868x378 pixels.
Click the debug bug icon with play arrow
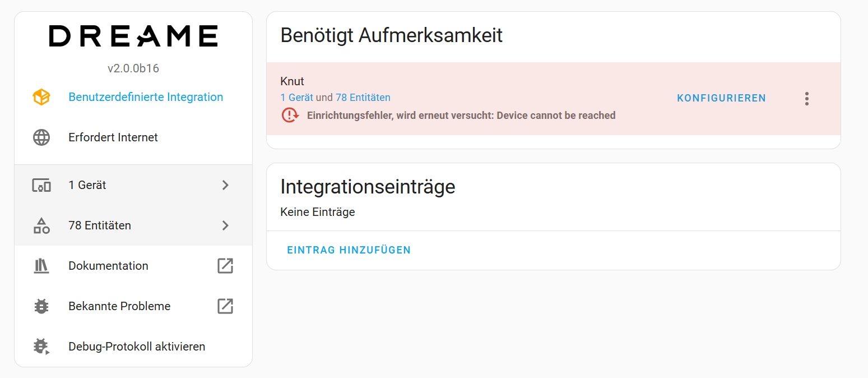click(41, 347)
